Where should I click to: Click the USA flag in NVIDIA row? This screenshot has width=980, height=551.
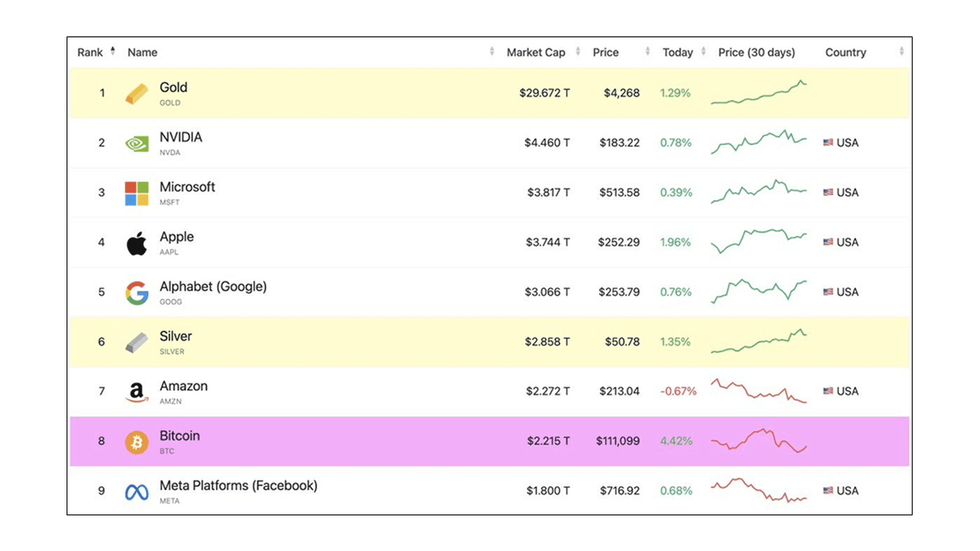click(828, 142)
